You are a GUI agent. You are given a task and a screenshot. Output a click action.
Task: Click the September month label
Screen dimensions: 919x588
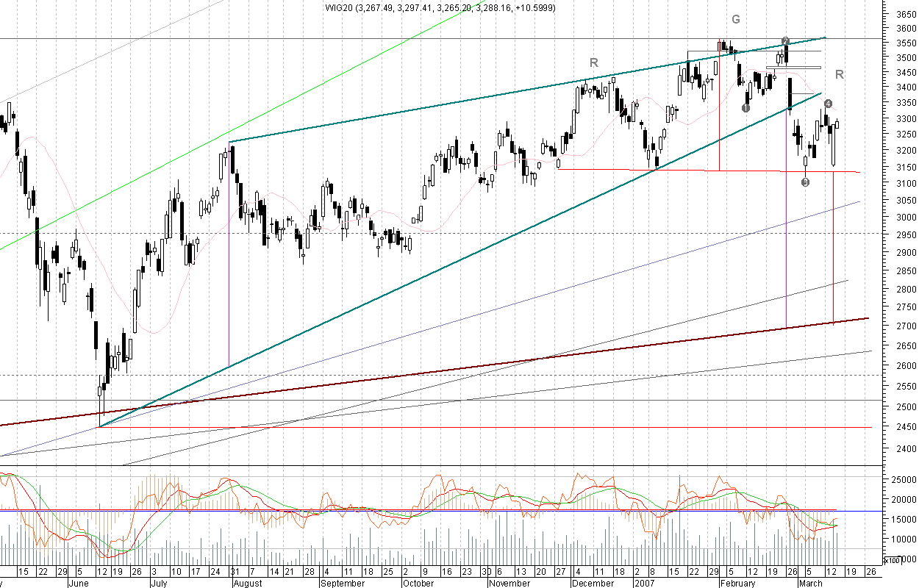pos(343,584)
